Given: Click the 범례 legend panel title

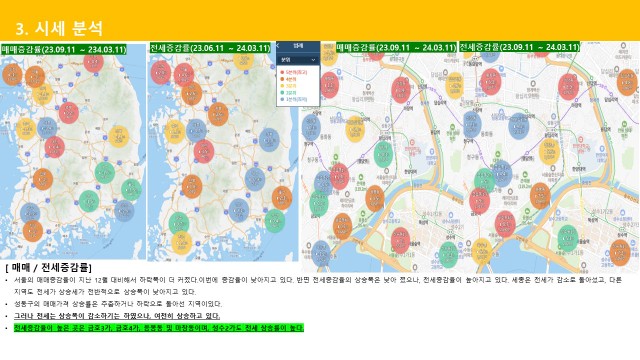Looking at the screenshot, I should [x=298, y=46].
